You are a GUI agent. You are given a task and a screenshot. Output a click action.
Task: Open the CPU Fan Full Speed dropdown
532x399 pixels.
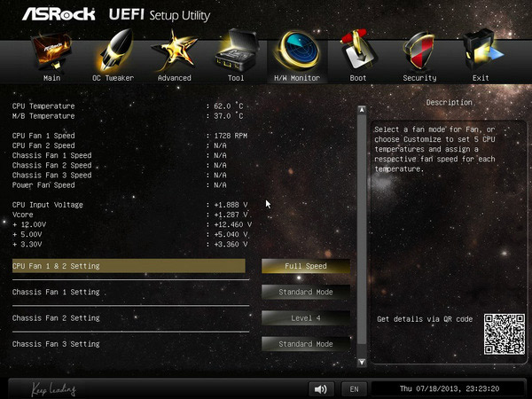[305, 266]
